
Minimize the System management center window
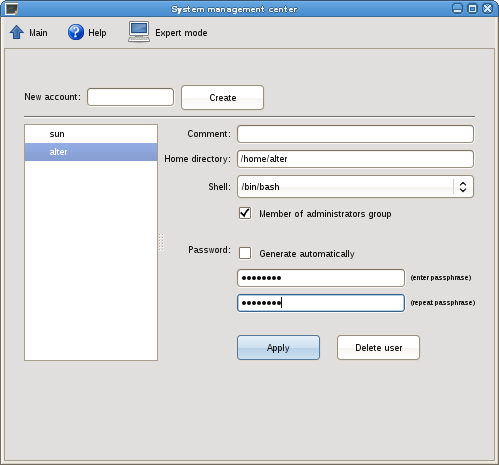pyautogui.click(x=457, y=9)
